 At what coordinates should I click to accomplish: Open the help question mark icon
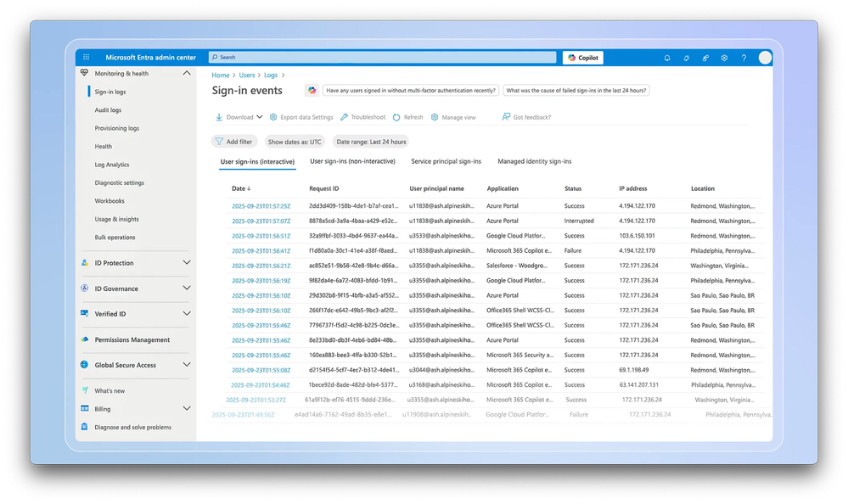[x=744, y=58]
